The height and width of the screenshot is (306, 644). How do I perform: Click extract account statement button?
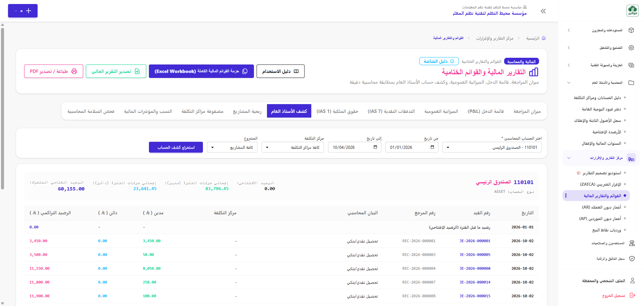pos(176,147)
